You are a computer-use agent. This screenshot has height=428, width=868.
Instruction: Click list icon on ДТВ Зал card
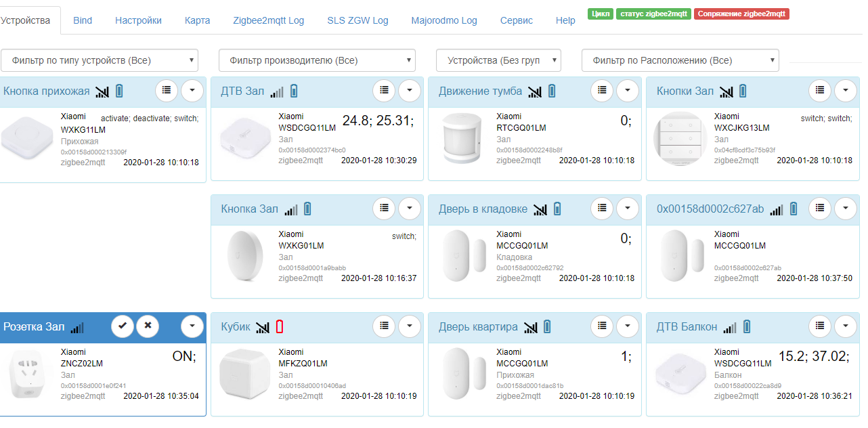[x=385, y=89]
